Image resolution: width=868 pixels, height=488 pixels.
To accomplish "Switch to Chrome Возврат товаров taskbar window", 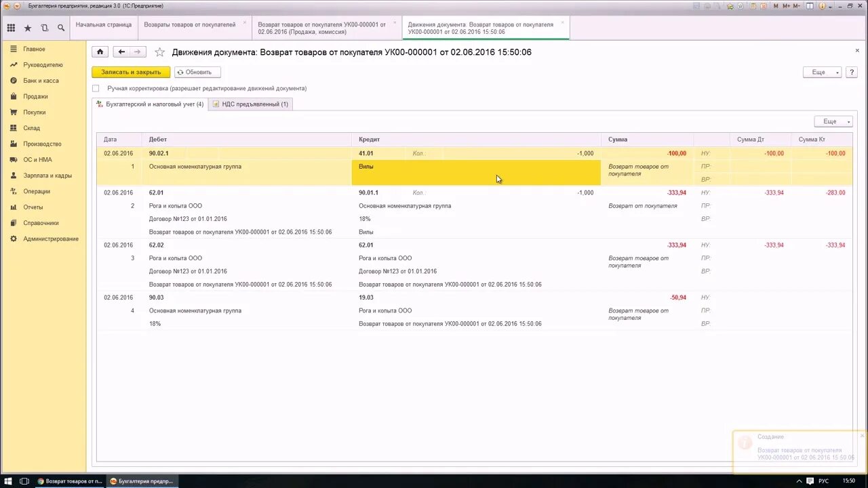I will [70, 481].
